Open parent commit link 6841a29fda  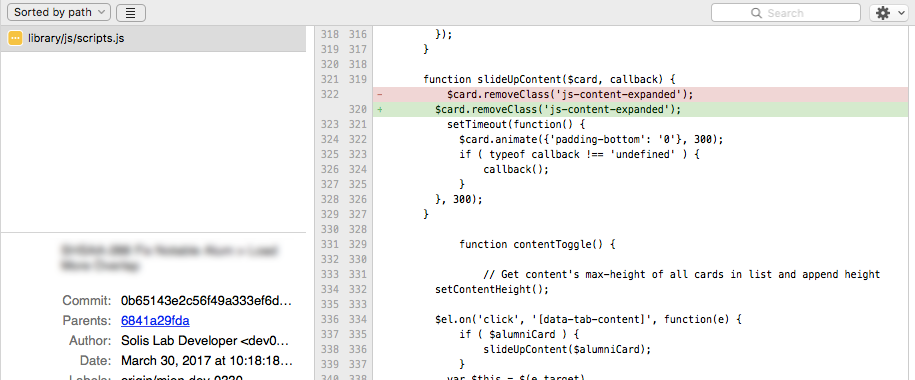(x=155, y=320)
